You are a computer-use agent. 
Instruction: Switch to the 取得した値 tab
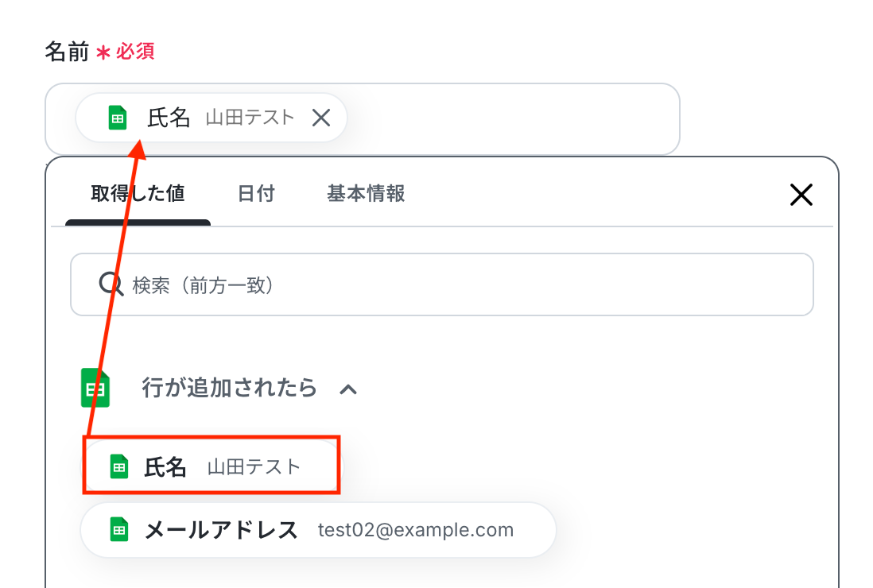click(x=138, y=193)
